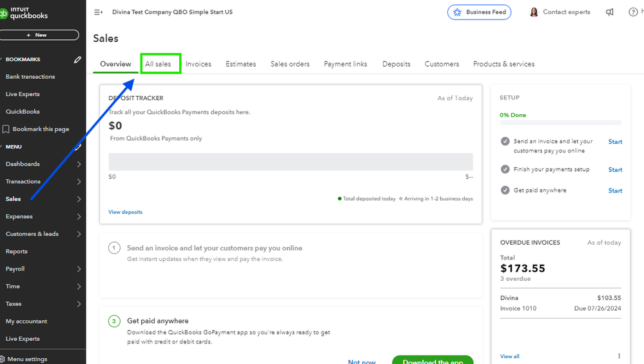
Task: Open announcements via the megaphone icon
Action: 610,12
